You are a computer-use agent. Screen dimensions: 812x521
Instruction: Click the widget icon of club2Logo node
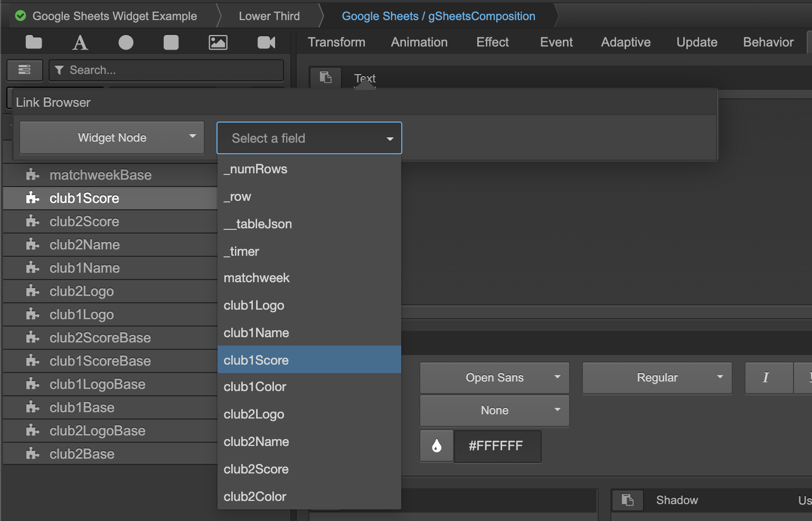coord(33,291)
